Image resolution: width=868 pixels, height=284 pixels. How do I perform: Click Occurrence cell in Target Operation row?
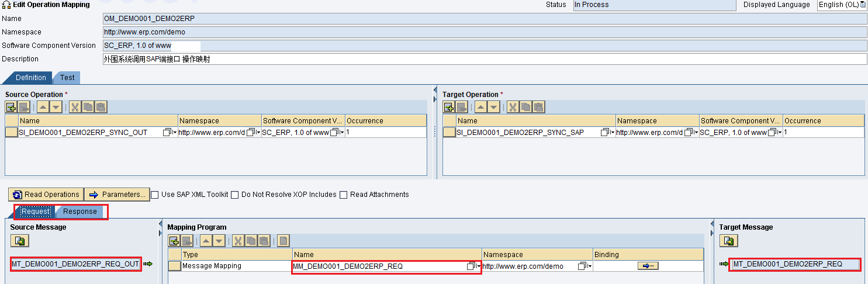824,133
